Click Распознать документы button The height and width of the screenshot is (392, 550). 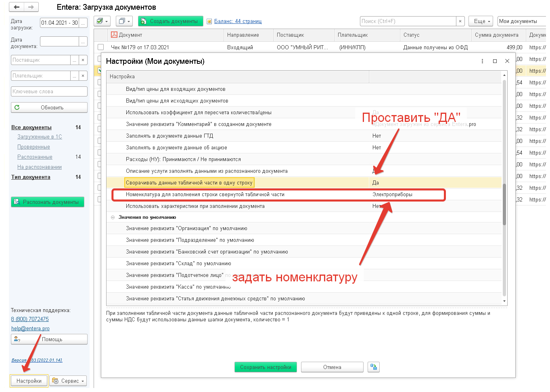click(48, 202)
